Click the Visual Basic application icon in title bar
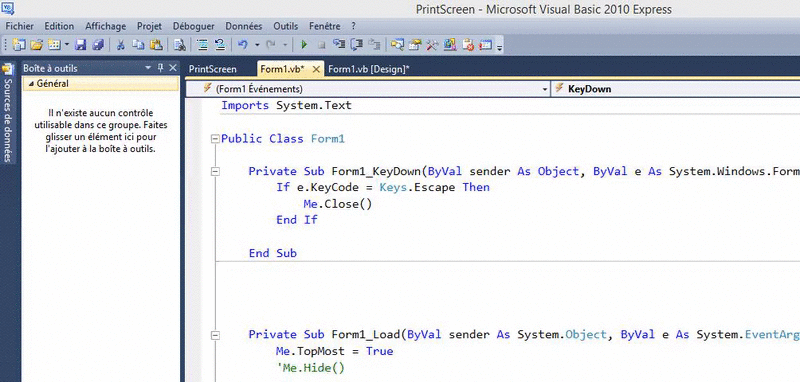Viewport: 800px width, 382px height. [8, 8]
